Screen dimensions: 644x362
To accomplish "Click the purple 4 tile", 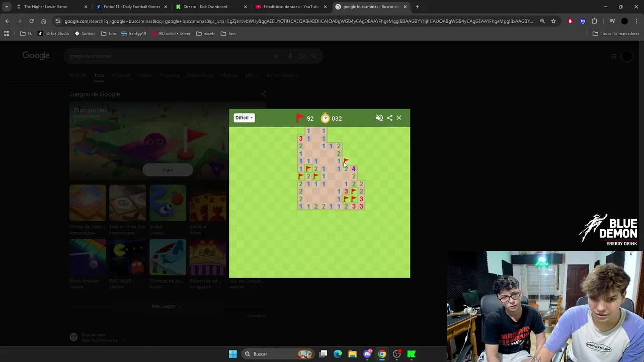I will pyautogui.click(x=354, y=169).
